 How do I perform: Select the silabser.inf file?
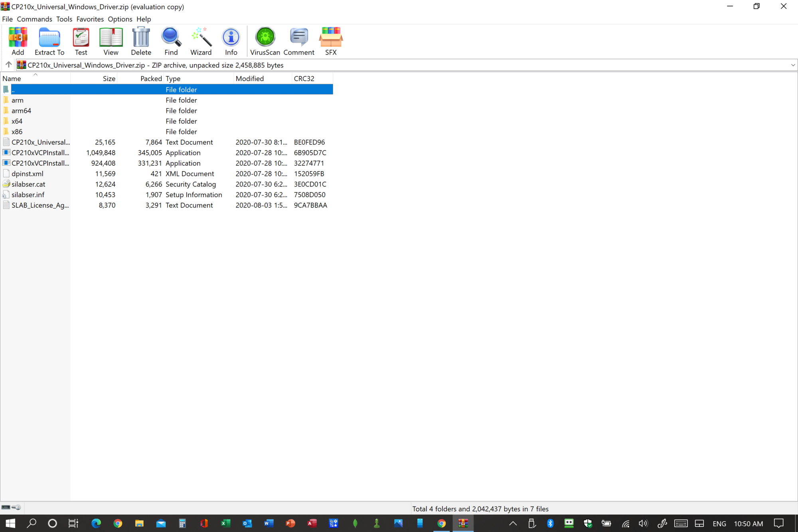pos(28,195)
